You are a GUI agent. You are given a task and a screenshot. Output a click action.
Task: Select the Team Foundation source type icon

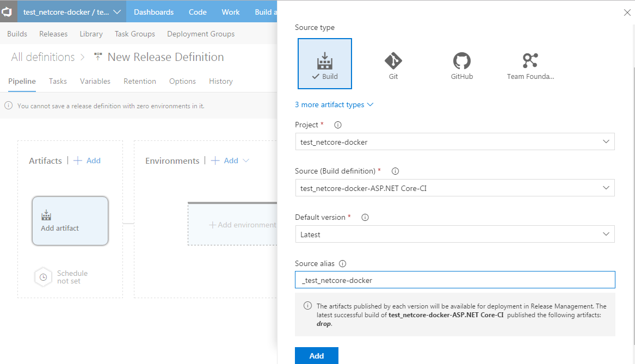530,61
